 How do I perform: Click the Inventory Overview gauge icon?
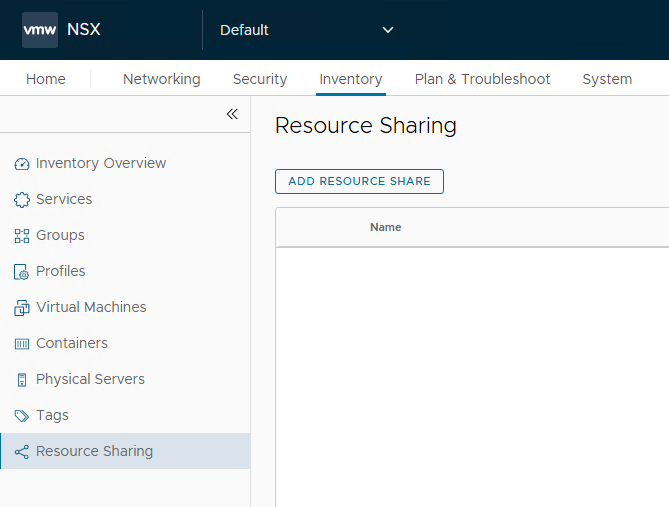point(22,164)
